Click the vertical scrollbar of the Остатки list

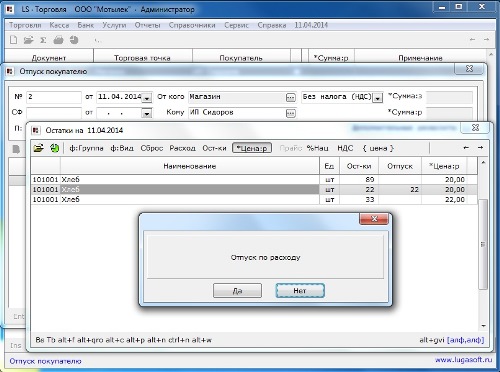pos(483,243)
